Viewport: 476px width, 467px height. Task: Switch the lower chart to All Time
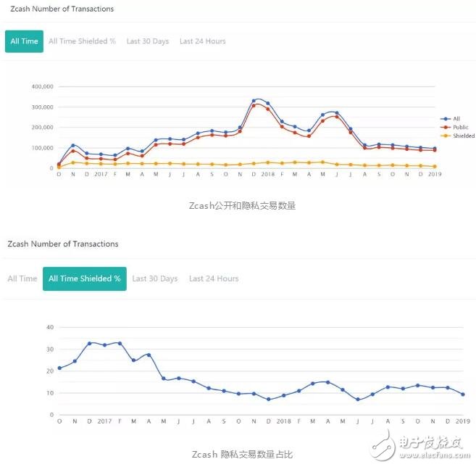pos(22,278)
